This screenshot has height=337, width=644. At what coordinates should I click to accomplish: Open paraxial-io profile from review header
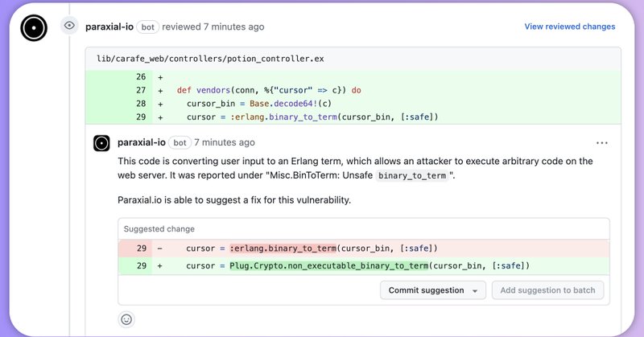[109, 27]
